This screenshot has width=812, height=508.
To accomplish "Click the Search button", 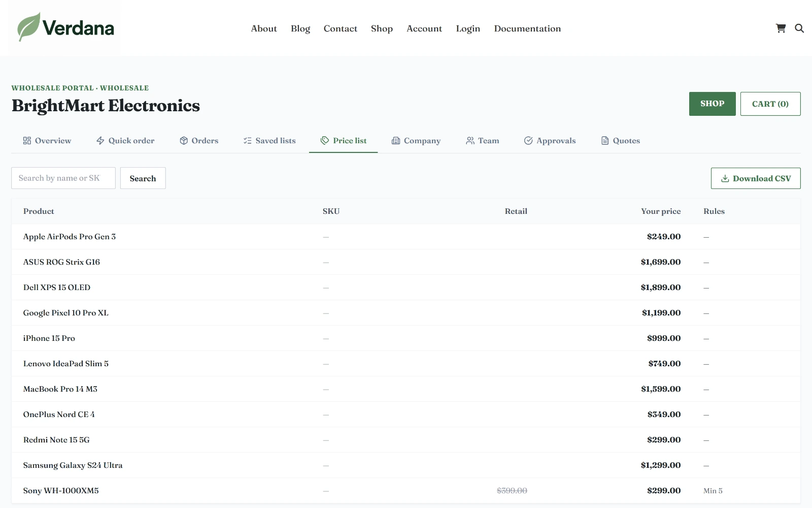I will (x=143, y=178).
